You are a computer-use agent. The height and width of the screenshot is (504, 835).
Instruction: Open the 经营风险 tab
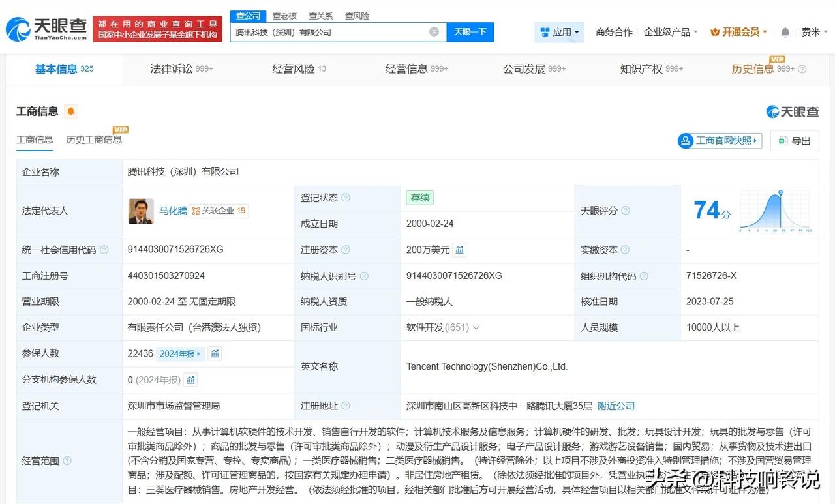point(299,69)
